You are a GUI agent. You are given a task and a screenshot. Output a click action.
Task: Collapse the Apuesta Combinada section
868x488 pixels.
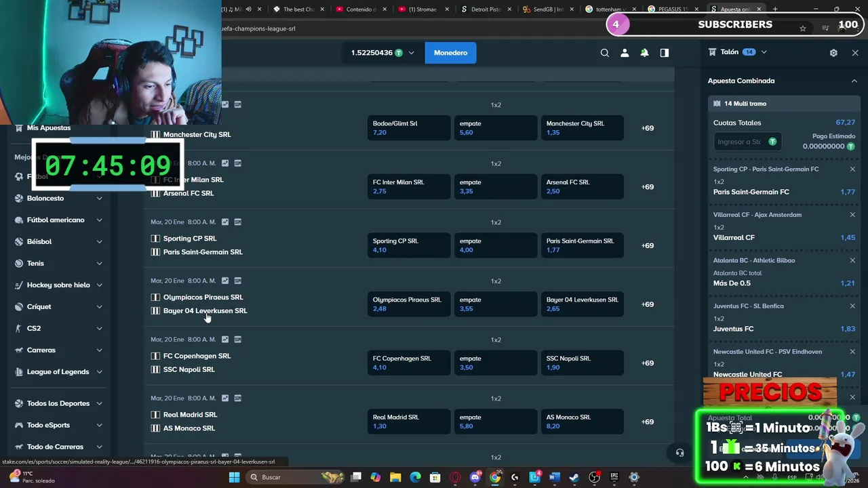coord(854,81)
